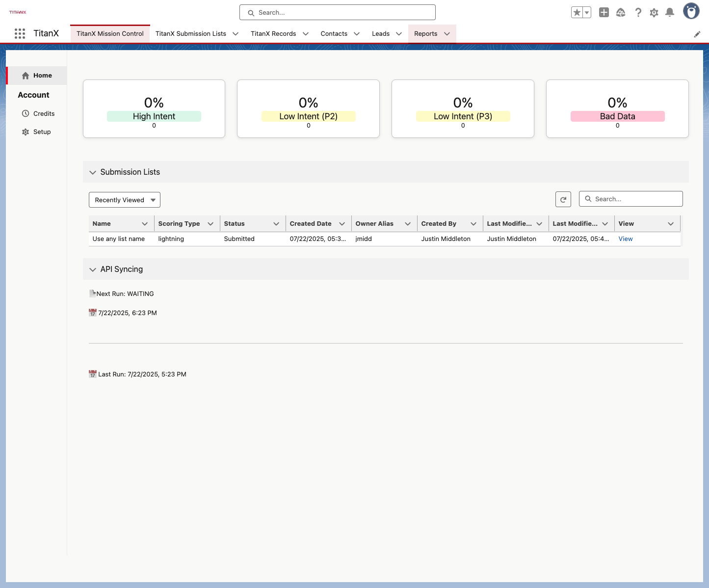
Task: Open the Setup gear in header
Action: pyautogui.click(x=654, y=13)
